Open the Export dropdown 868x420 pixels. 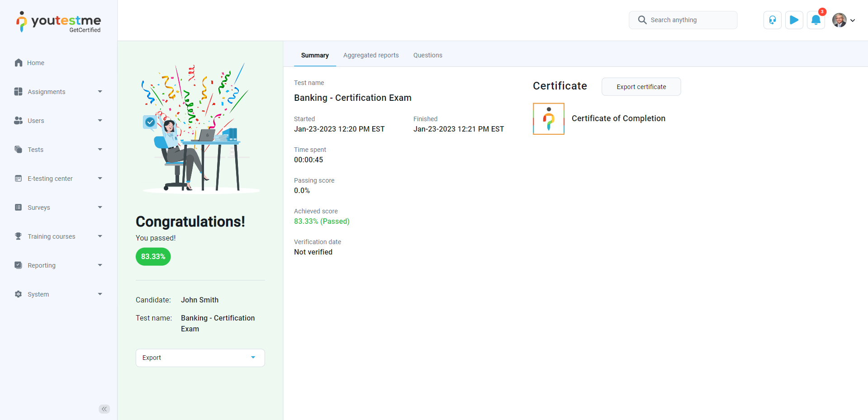click(x=200, y=358)
